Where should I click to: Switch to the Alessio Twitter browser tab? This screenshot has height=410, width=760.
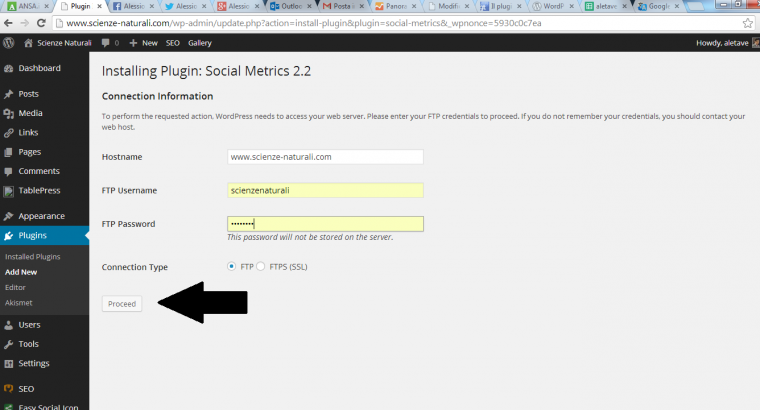(x=186, y=6)
